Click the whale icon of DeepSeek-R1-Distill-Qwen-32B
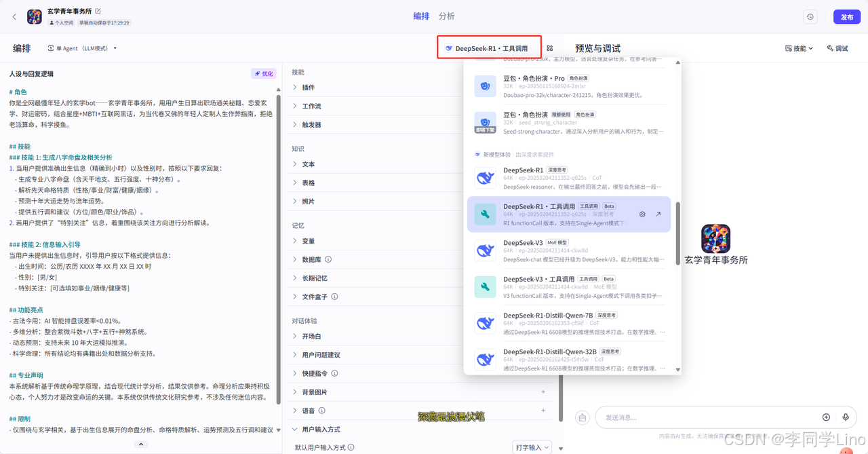Viewport: 868px width, 454px height. pyautogui.click(x=486, y=360)
